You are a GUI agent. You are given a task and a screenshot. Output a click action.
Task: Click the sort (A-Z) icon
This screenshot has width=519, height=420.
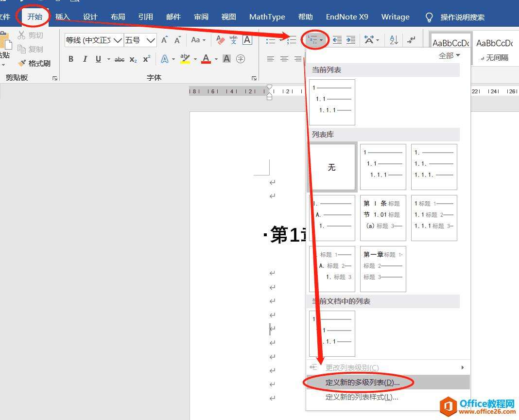(x=394, y=40)
